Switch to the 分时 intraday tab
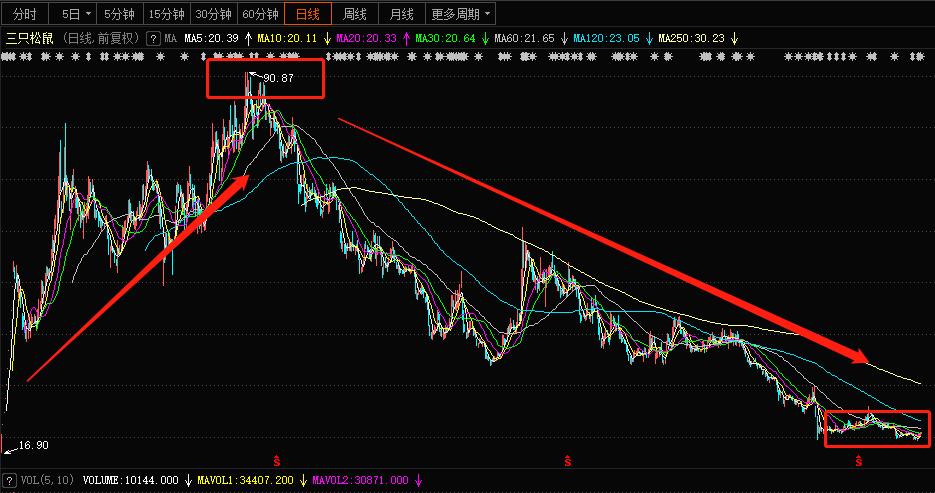The height and width of the screenshot is (493, 935). (24, 14)
